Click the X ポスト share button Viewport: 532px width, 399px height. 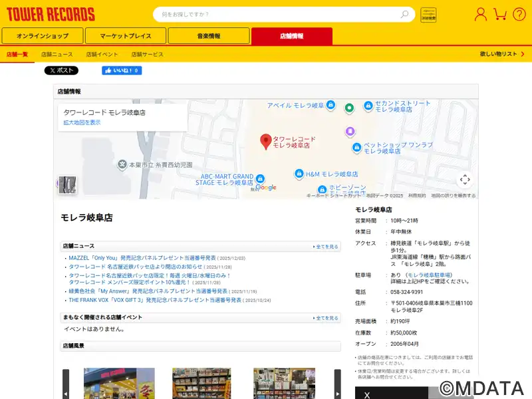click(61, 70)
